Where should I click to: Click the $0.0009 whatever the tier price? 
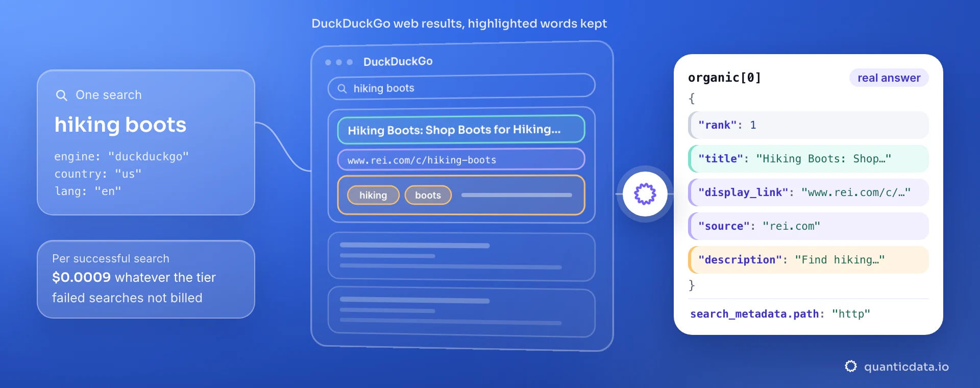(134, 277)
